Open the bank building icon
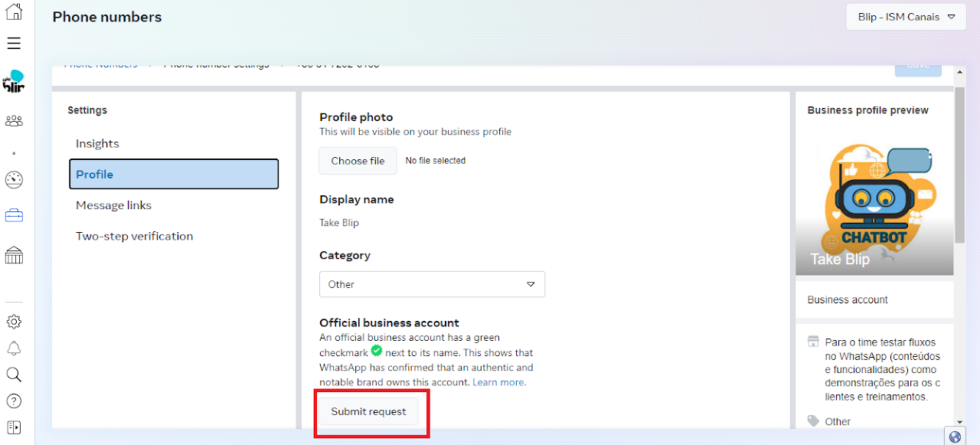Image resolution: width=980 pixels, height=445 pixels. coord(14,255)
